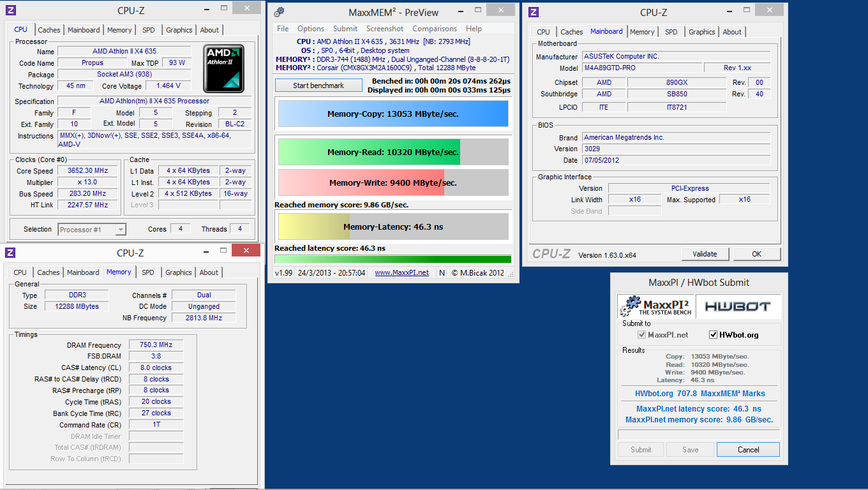Open CPU tab in CPU-Z Mainboard window
This screenshot has width=868, height=490.
pyautogui.click(x=543, y=32)
